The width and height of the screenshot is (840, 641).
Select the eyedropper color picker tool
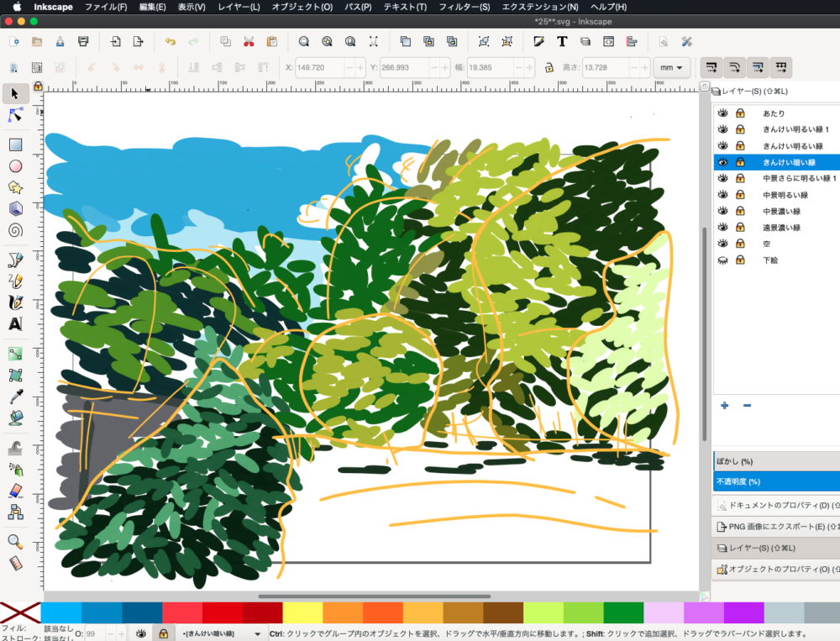[x=15, y=397]
